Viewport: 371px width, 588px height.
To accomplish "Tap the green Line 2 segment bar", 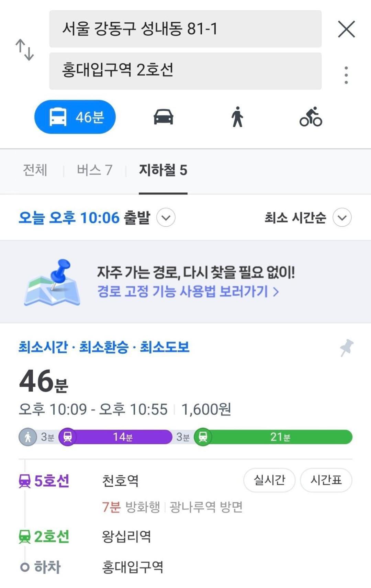I will coord(280,437).
